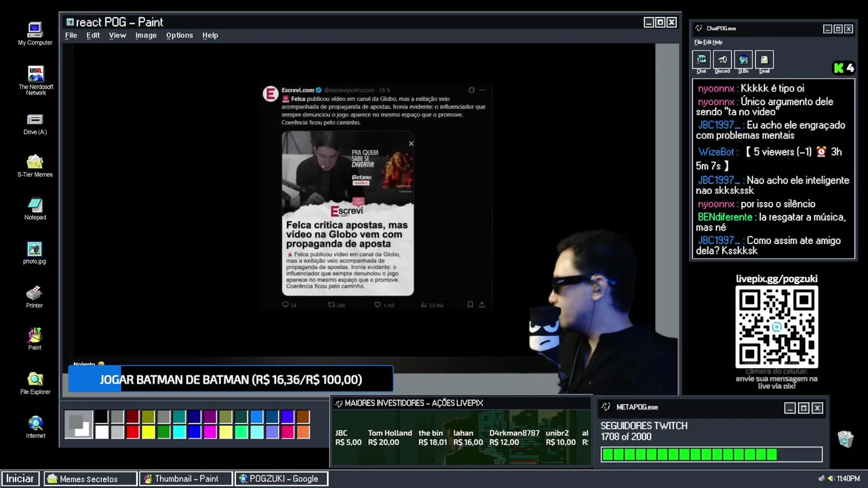Select the orange color swatch
This screenshot has width=868, height=488.
coord(303,432)
